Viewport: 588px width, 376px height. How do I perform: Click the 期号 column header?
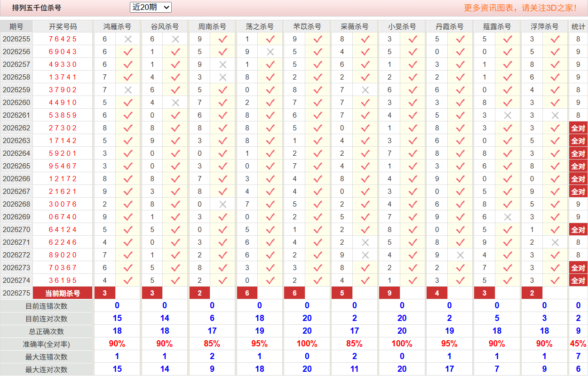16,26
